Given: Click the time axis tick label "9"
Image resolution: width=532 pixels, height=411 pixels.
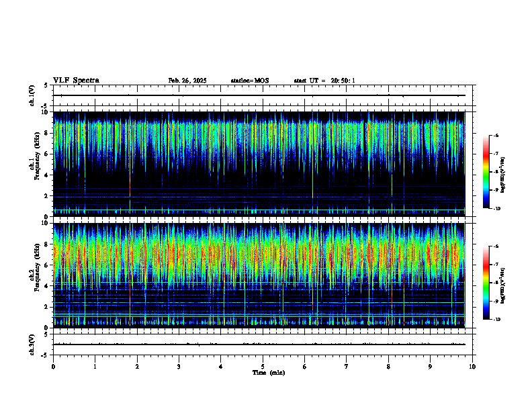Looking at the screenshot, I should click(430, 367).
